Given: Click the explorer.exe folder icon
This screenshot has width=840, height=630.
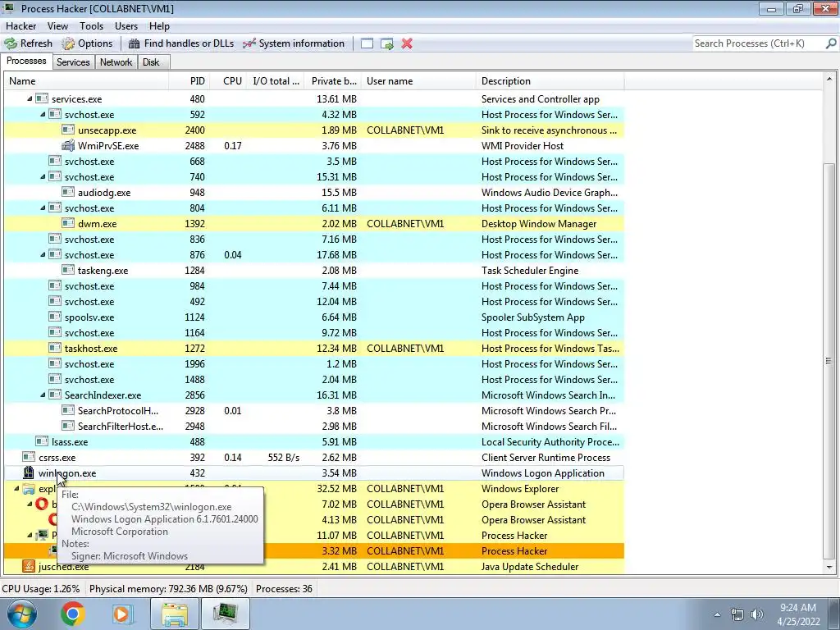Looking at the screenshot, I should pos(29,489).
